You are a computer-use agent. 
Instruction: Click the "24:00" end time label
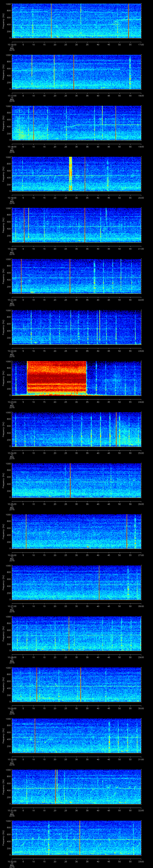(141, 402)
